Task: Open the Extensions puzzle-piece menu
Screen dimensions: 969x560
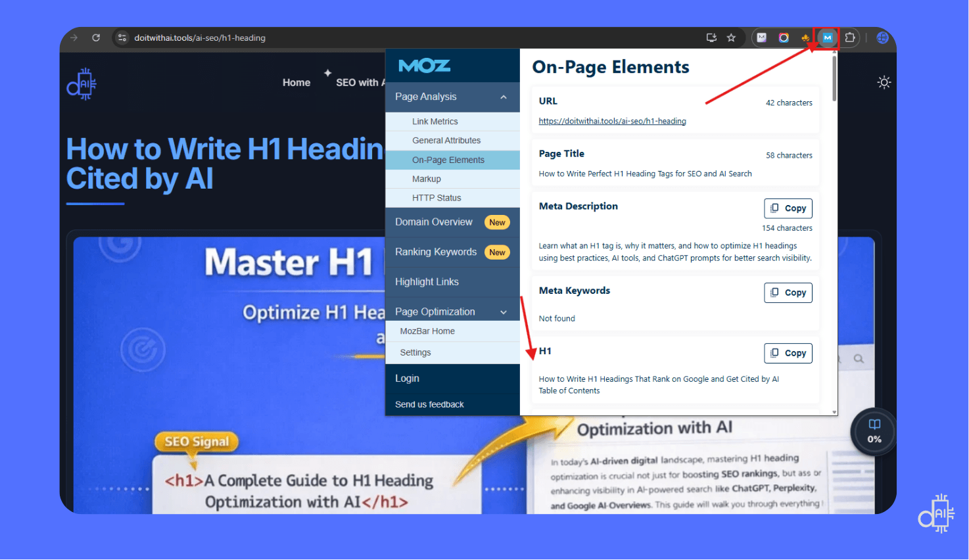Action: [x=850, y=38]
